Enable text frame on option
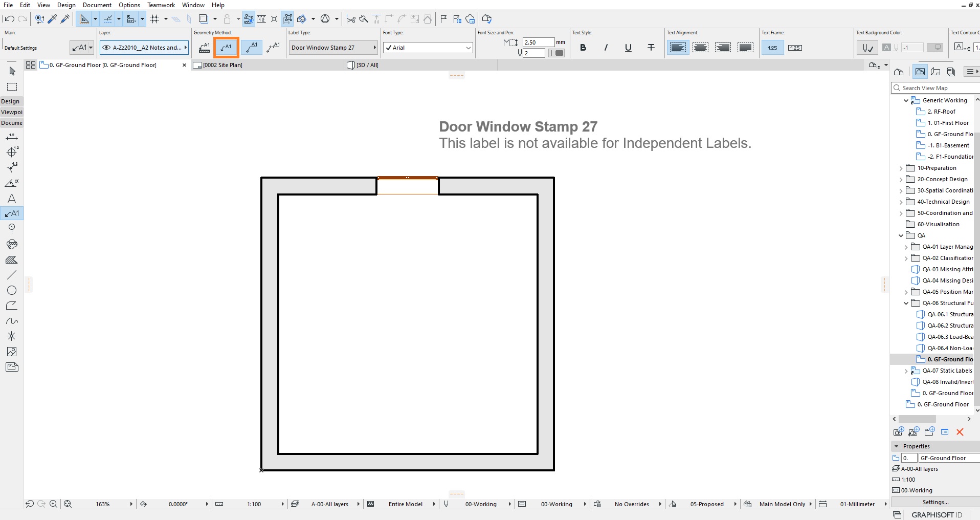Image resolution: width=980 pixels, height=520 pixels. pyautogui.click(x=795, y=48)
